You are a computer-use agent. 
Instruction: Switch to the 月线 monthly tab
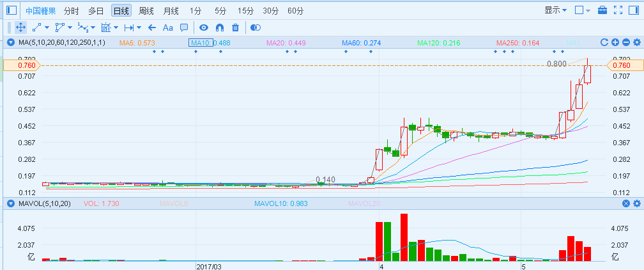171,11
